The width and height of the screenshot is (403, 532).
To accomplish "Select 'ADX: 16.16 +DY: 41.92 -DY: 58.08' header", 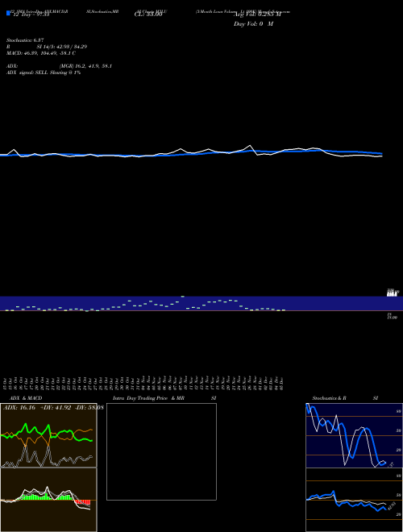I will click(x=53, y=408).
